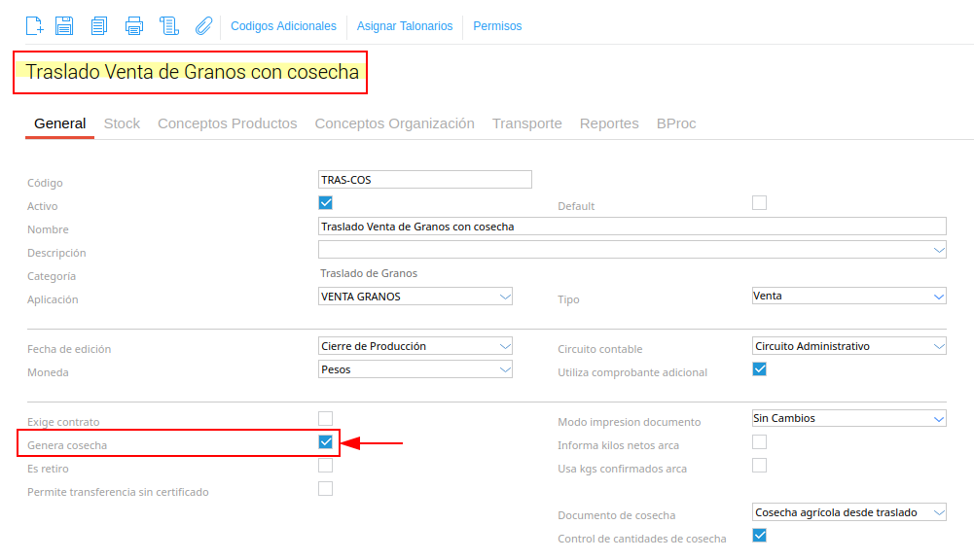Image resolution: width=974 pixels, height=560 pixels.
Task: Toggle the Activo checkbox
Action: tap(326, 203)
